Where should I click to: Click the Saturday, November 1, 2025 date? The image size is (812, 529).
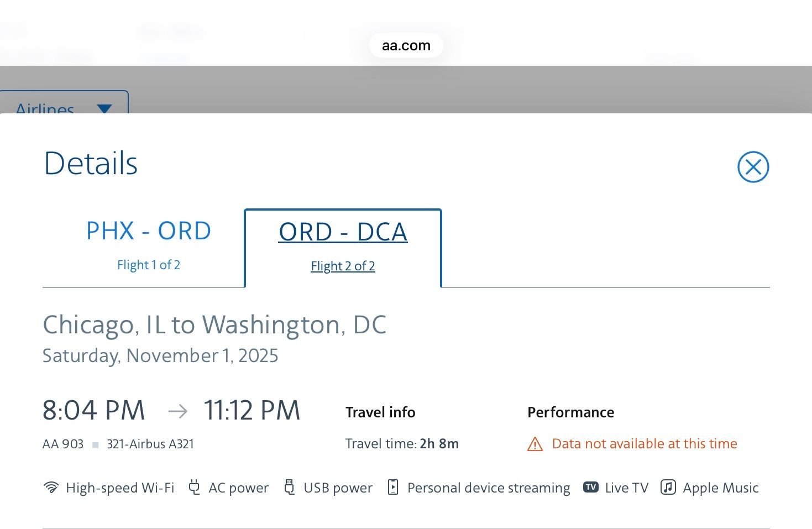(x=160, y=355)
